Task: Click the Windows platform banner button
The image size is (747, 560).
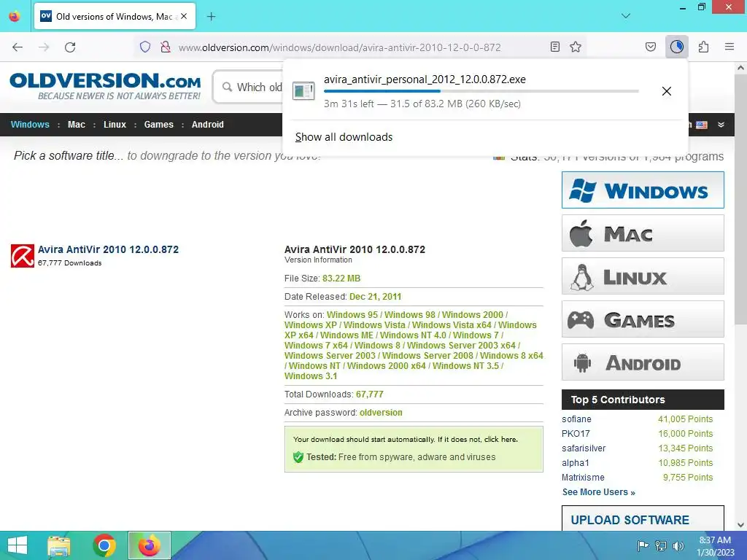Action: point(643,190)
